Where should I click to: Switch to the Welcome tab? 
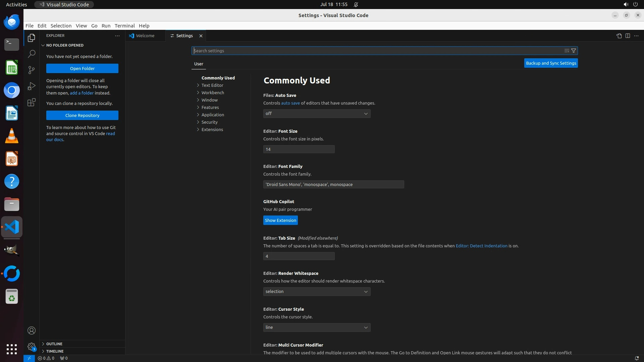[145, 36]
